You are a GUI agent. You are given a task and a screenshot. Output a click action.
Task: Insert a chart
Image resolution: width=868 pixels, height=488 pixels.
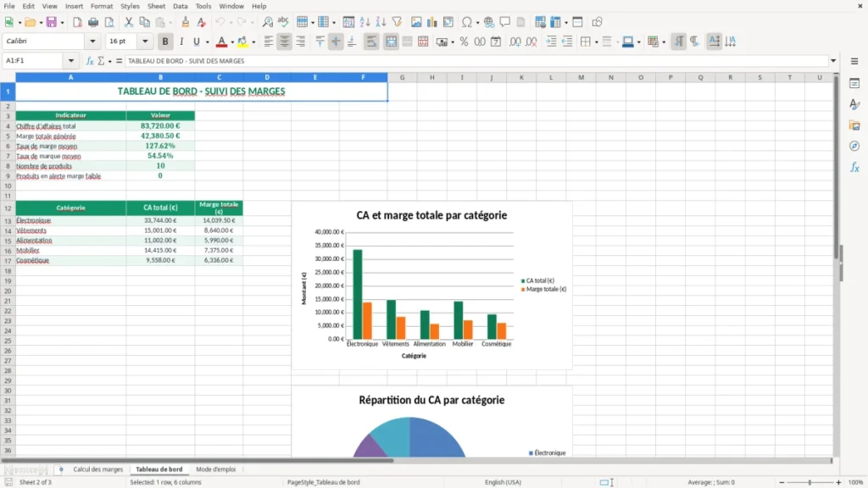[432, 22]
